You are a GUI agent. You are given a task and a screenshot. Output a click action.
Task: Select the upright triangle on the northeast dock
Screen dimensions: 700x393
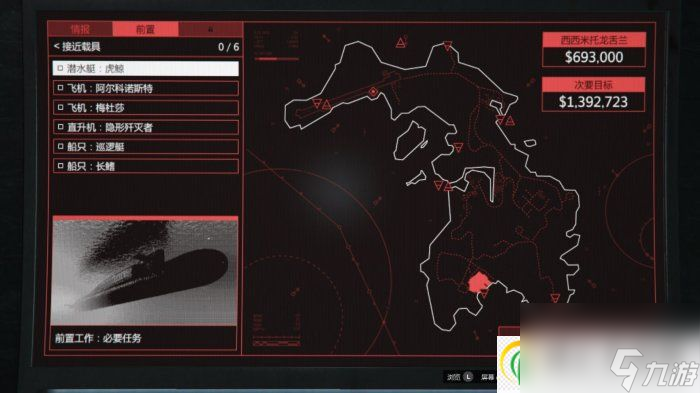click(510, 120)
